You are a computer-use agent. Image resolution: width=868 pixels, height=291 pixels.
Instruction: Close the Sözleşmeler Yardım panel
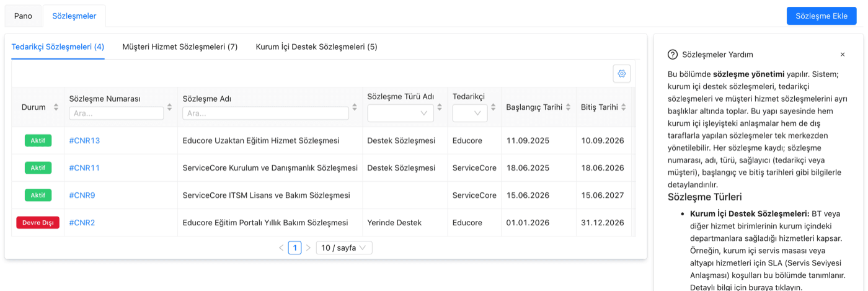[x=843, y=55]
